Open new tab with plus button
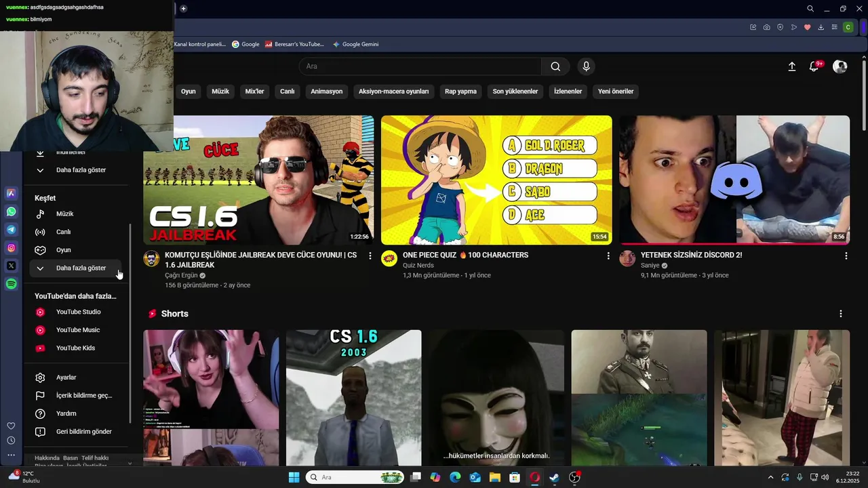This screenshot has width=868, height=488. point(183,9)
